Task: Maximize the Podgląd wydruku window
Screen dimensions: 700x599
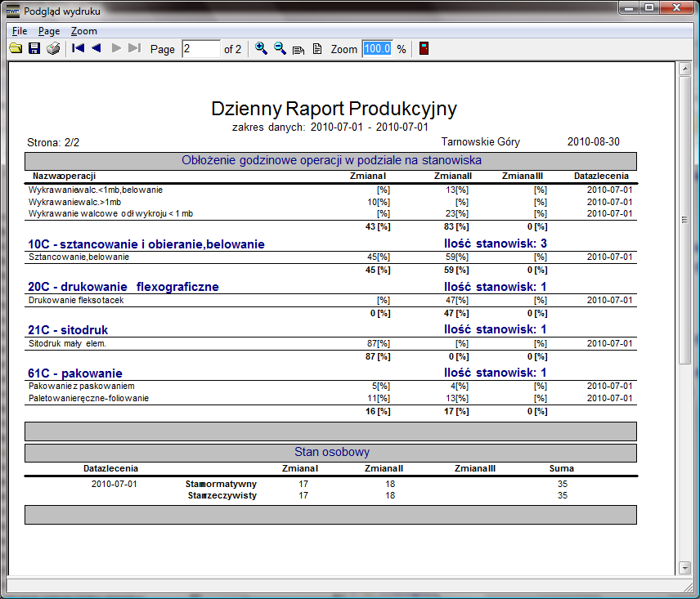Action: coord(649,9)
